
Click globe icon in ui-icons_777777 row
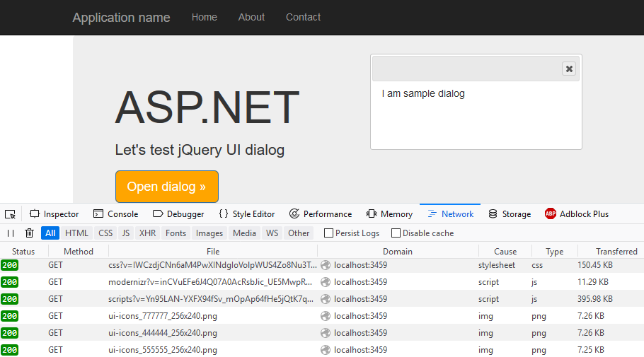pyautogui.click(x=326, y=316)
